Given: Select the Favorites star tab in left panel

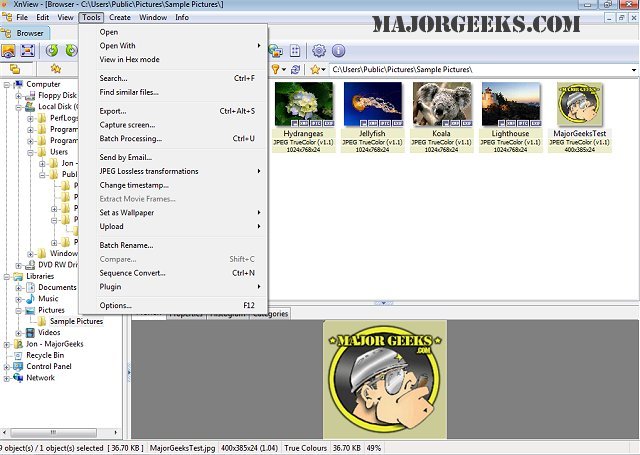Looking at the screenshot, I should (x=56, y=69).
